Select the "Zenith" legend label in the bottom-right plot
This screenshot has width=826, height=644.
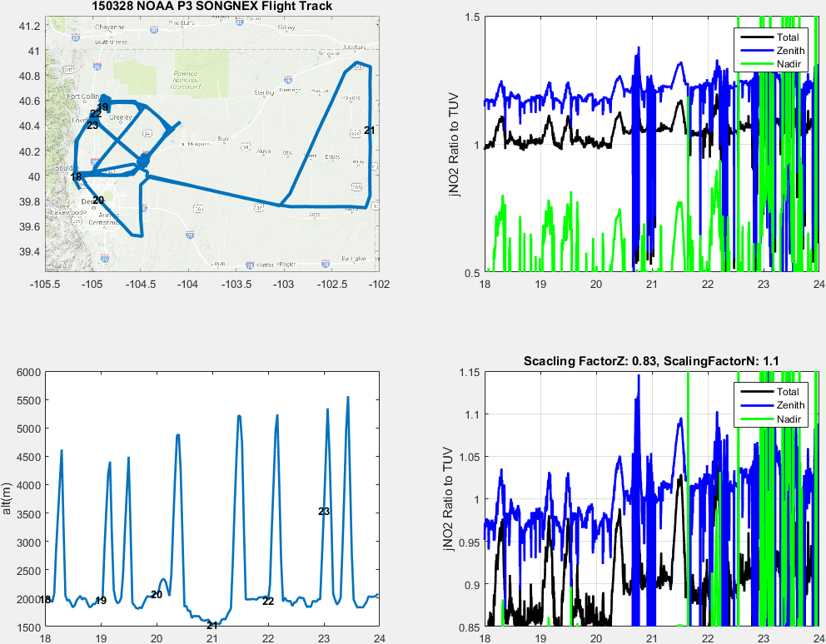[790, 406]
